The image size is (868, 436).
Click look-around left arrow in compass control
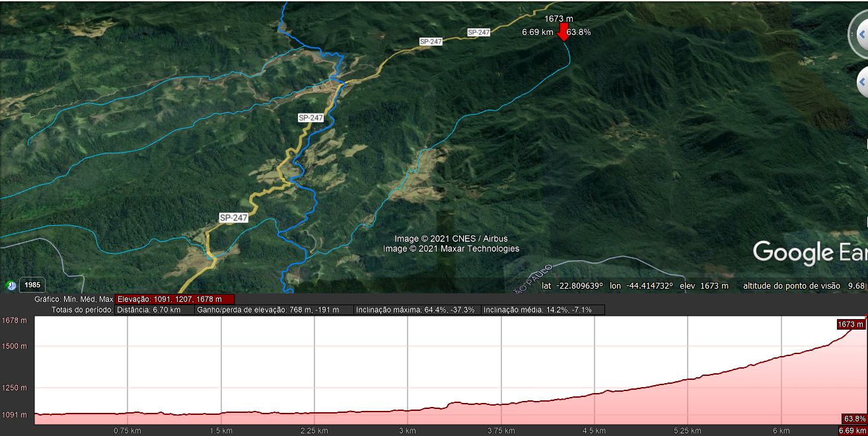pyautogui.click(x=862, y=34)
